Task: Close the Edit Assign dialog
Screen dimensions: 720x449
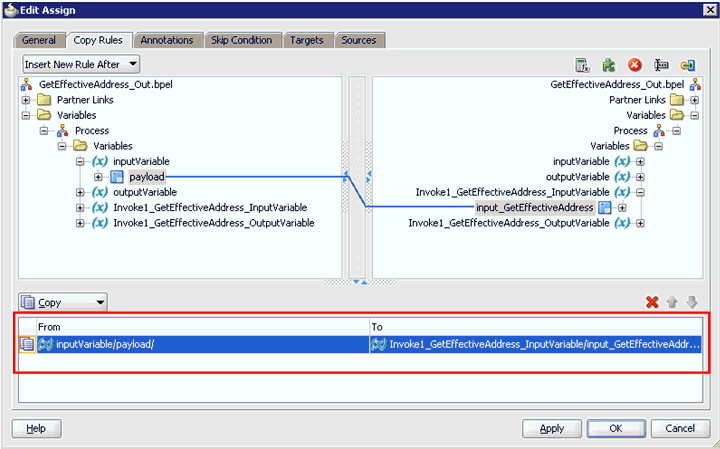Action: tap(709, 10)
